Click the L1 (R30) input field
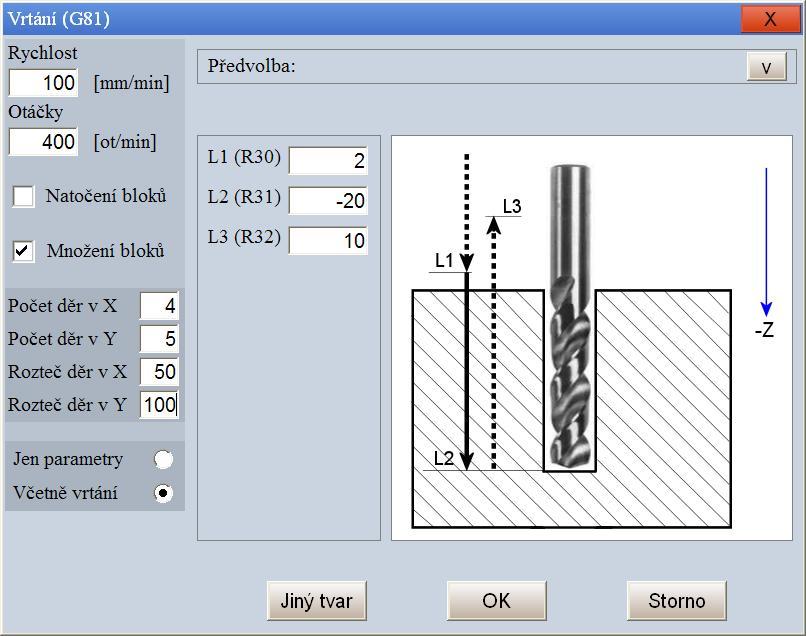The image size is (806, 636). [x=328, y=160]
